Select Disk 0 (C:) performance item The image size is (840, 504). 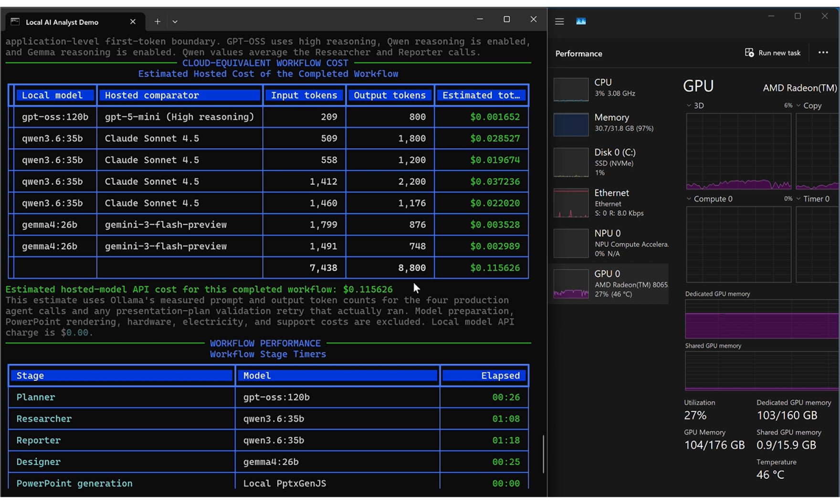pos(610,162)
